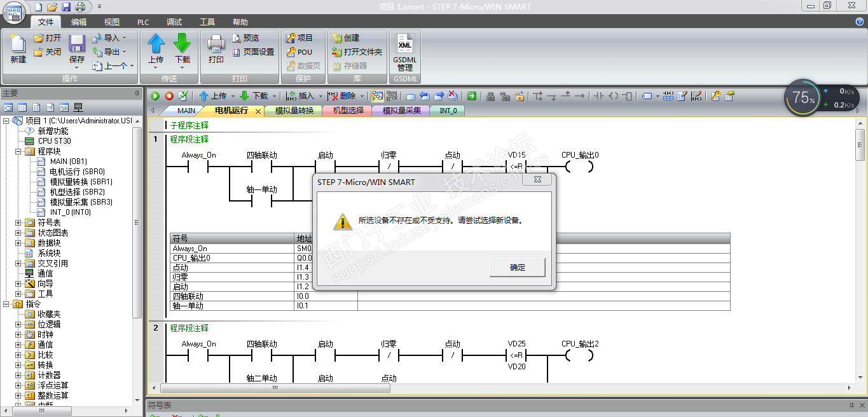Open PLC ribbon tab
This screenshot has height=417, width=868.
[143, 22]
